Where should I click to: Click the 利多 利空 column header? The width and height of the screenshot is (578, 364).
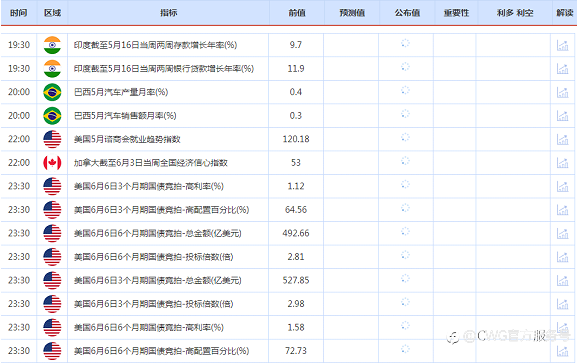515,13
